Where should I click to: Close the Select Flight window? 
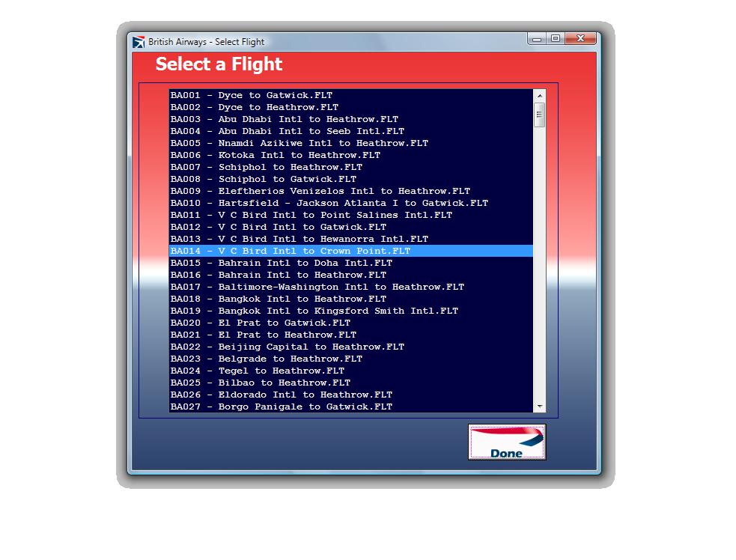click(580, 38)
